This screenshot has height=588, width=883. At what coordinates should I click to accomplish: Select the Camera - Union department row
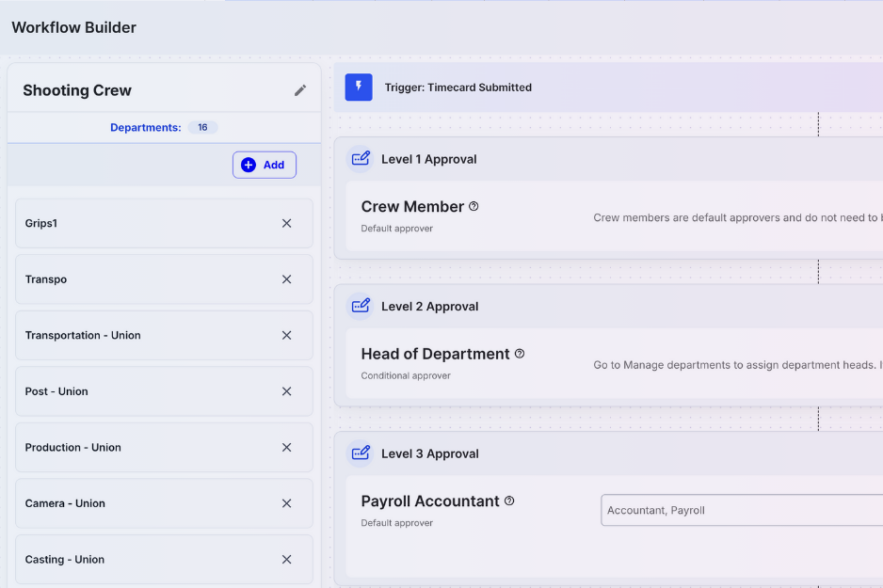point(141,503)
